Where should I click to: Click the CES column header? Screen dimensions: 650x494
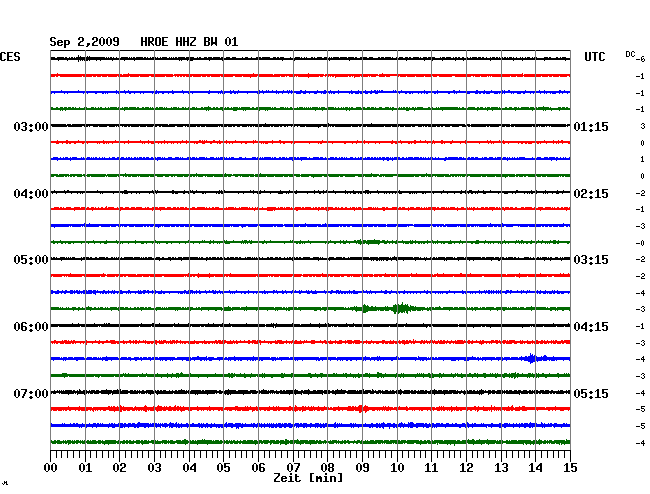10,57
